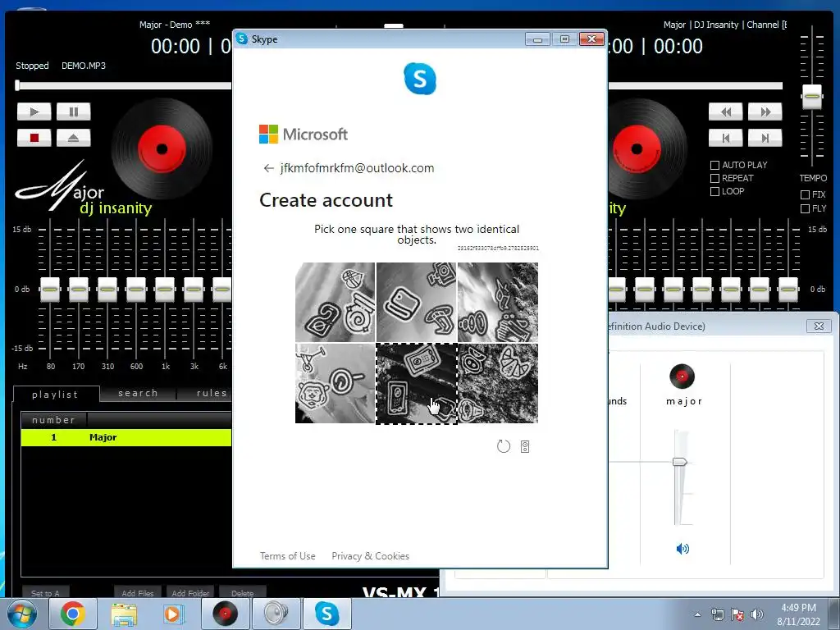Click the TEMPO slider handle
Screen dimensions: 840x630
coord(811,97)
